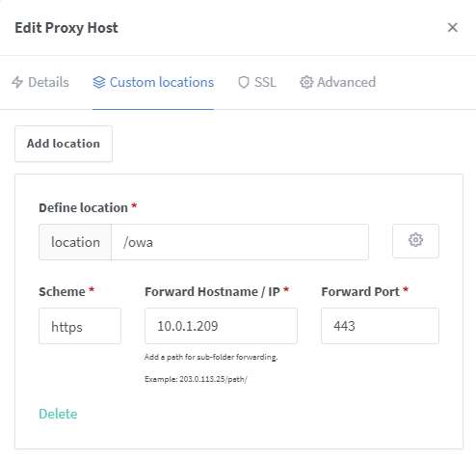Click the lightning bolt icon beside Details
This screenshot has width=476, height=459.
tap(17, 82)
